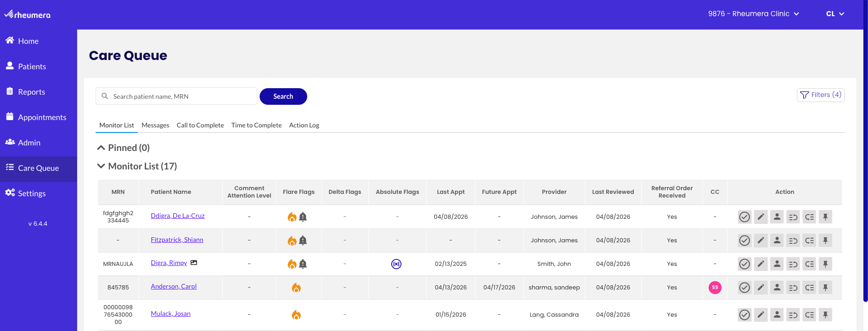The image size is (868, 331).
Task: Open Settings in the sidebar
Action: point(38,193)
